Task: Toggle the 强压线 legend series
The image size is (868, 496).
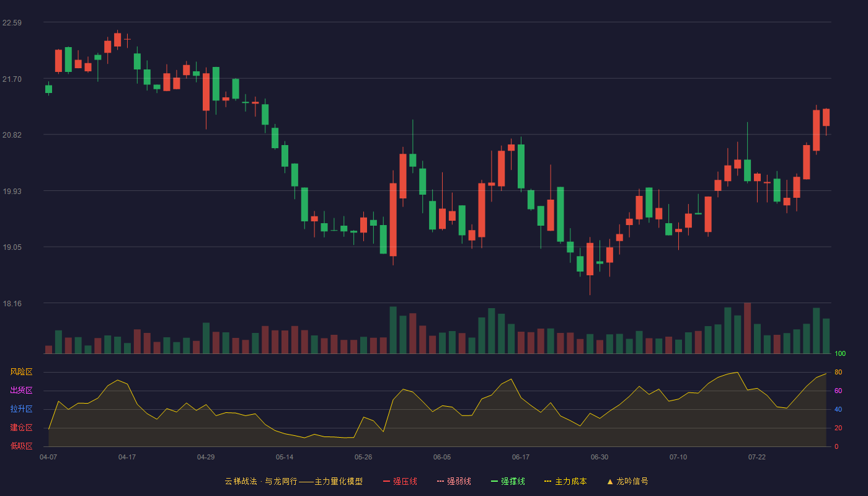Action: (400, 481)
